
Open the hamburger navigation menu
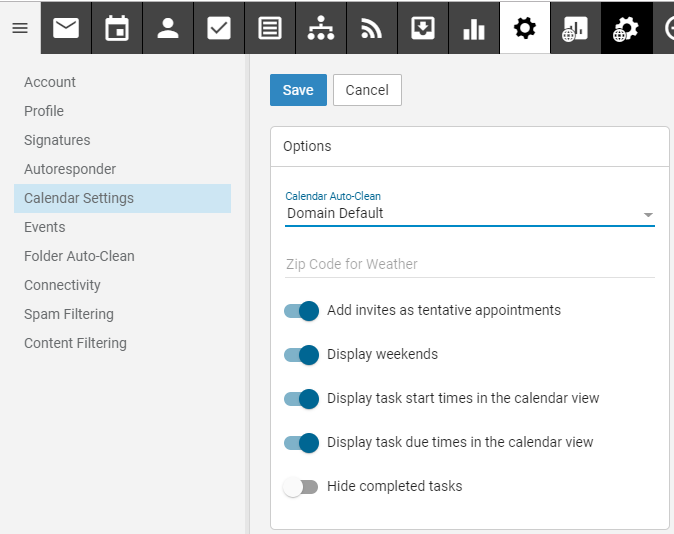[20, 28]
